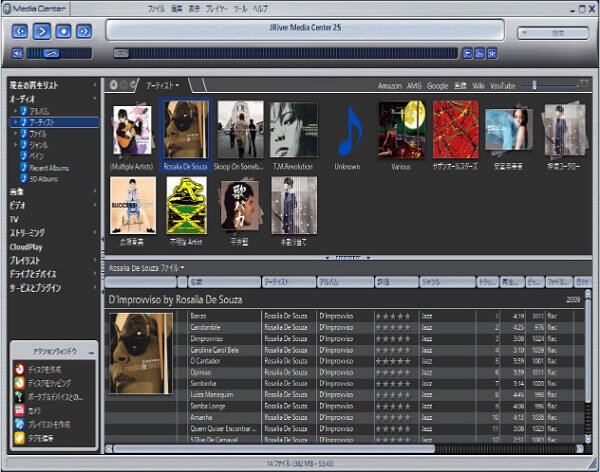The height and width of the screenshot is (472, 600).
Task: Expand the プレイリスト section arrow
Action: [95, 260]
